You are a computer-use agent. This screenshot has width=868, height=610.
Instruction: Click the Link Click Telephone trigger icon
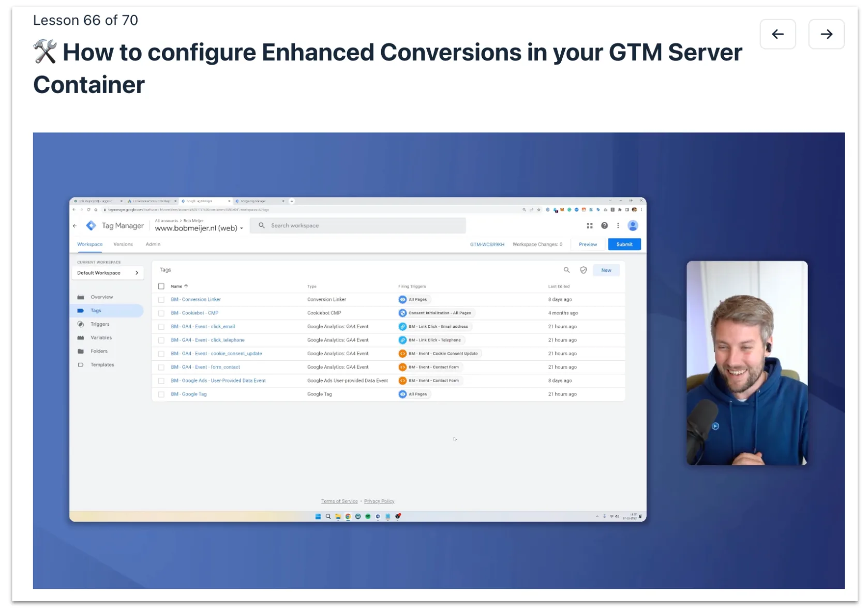(x=402, y=340)
